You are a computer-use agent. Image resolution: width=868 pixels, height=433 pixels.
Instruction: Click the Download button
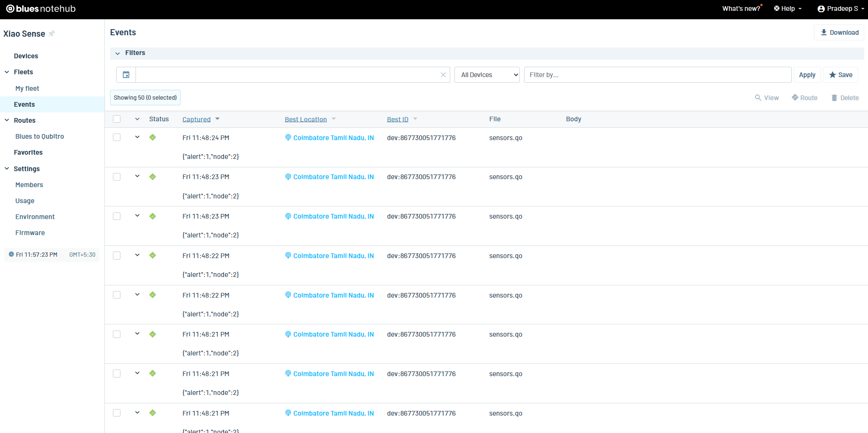839,32
